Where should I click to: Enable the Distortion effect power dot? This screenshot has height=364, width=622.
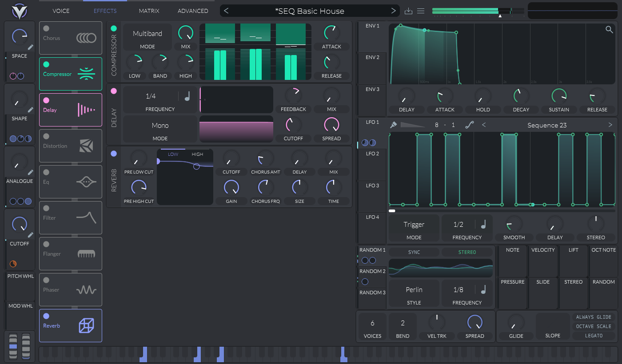46,136
